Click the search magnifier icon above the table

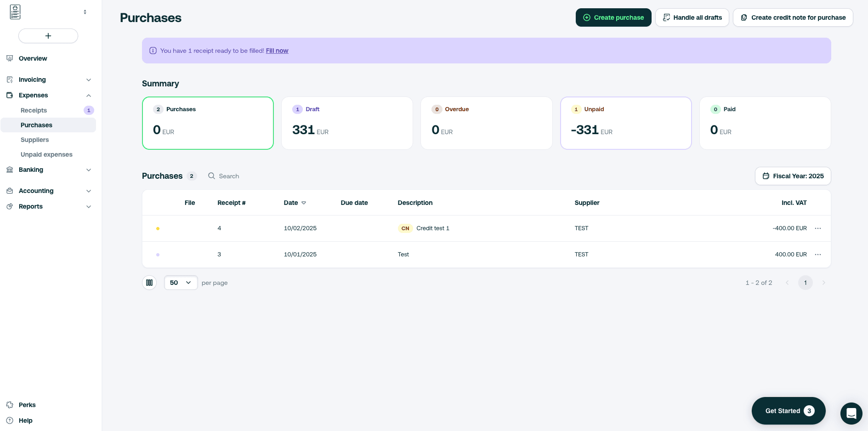click(211, 176)
